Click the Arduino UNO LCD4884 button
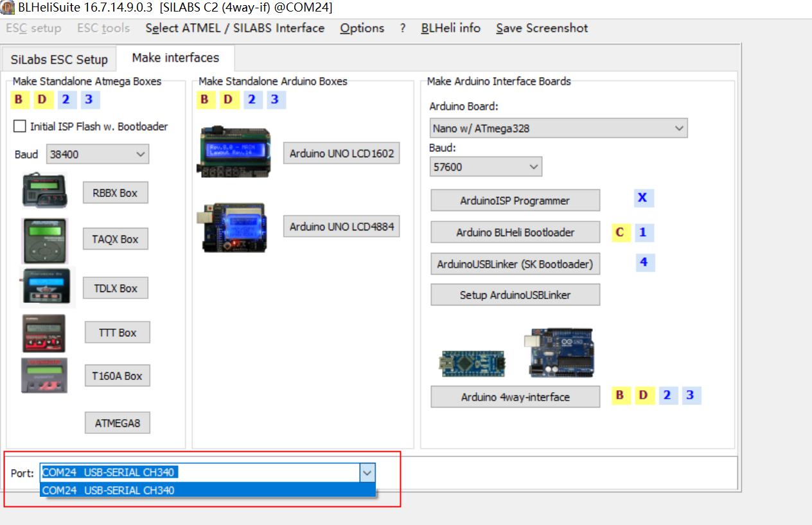The height and width of the screenshot is (525, 812). (x=342, y=227)
